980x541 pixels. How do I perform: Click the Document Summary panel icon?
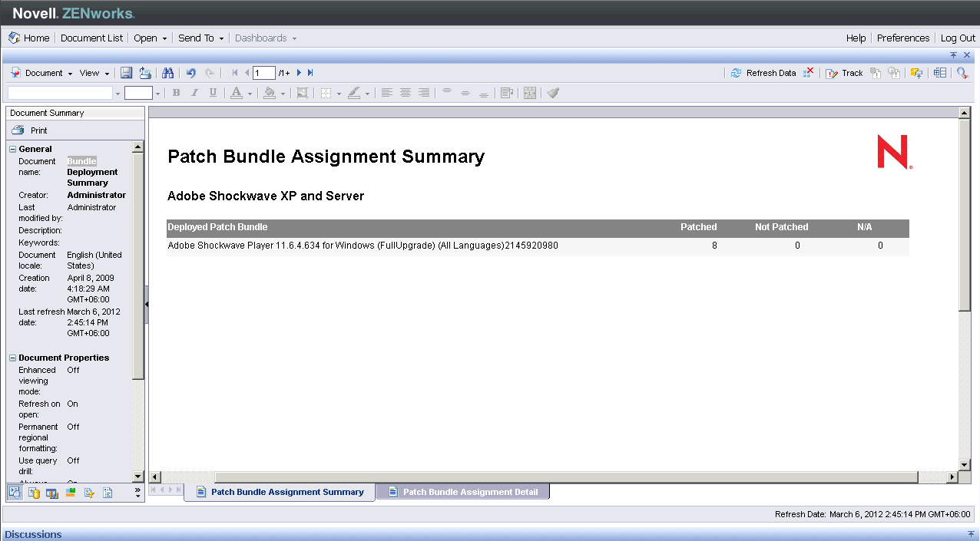pos(15,493)
